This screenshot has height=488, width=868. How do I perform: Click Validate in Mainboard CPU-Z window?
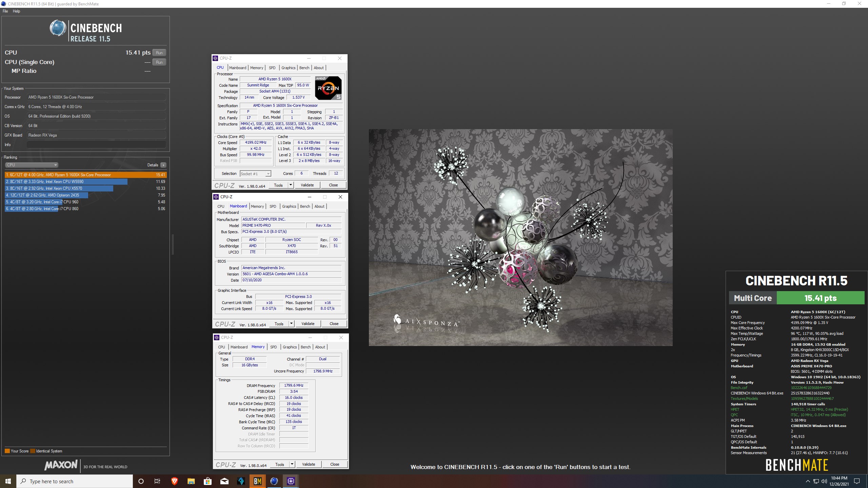click(x=308, y=324)
